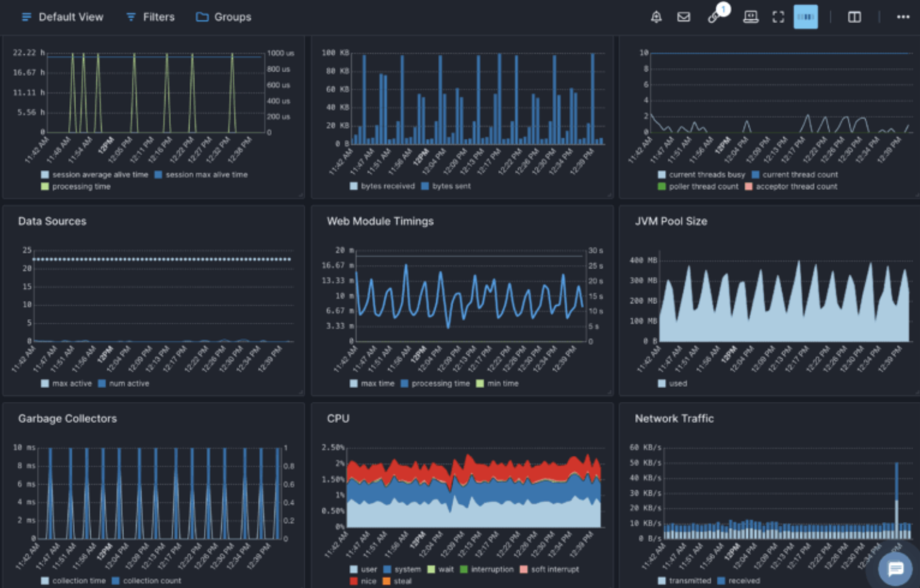
Task: Open the console laptop icon in the toolbar
Action: (x=750, y=17)
